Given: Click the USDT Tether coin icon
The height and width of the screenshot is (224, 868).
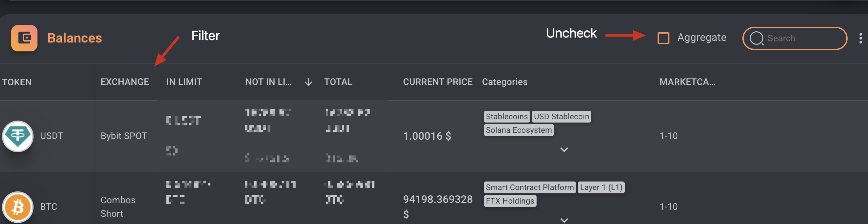Looking at the screenshot, I should pyautogui.click(x=18, y=136).
